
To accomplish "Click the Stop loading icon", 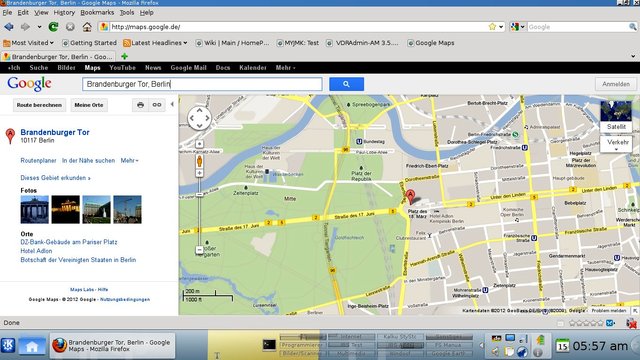I will click(x=70, y=27).
